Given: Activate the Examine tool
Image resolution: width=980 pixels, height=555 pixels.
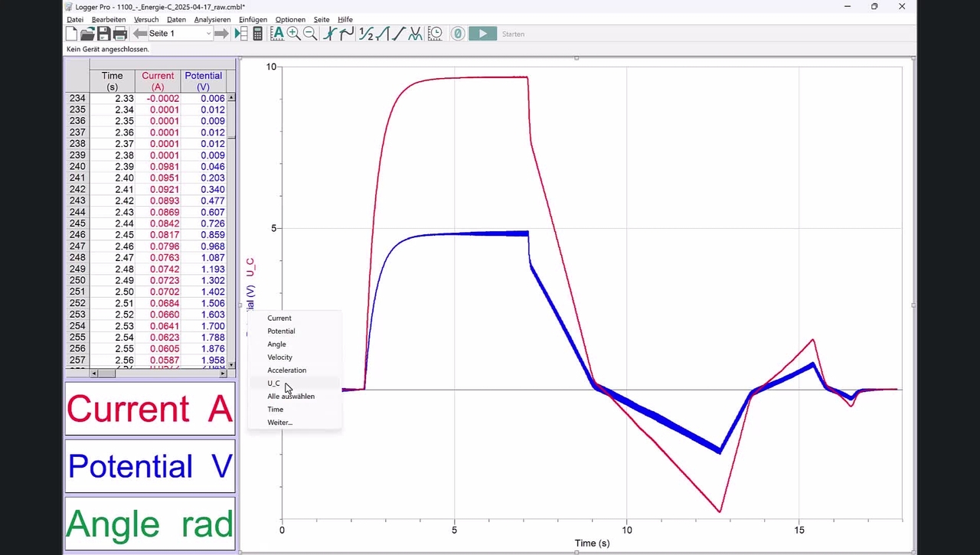Looking at the screenshot, I should tap(330, 34).
